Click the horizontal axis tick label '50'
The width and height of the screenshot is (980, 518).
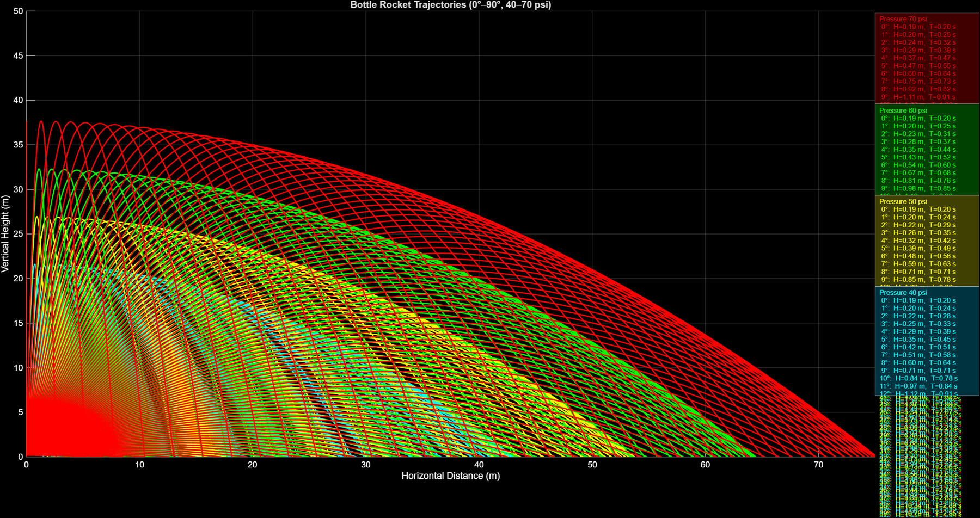(592, 465)
